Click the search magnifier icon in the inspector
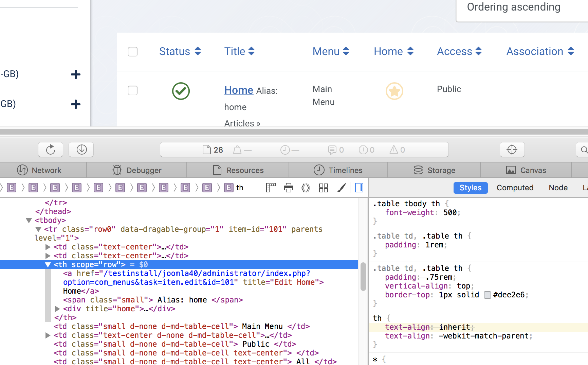 click(x=584, y=150)
